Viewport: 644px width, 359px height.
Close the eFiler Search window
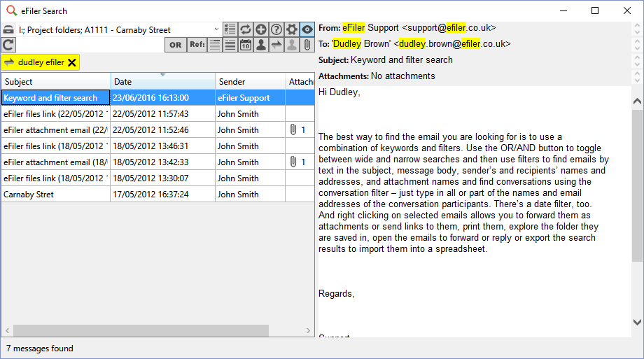[x=627, y=10]
